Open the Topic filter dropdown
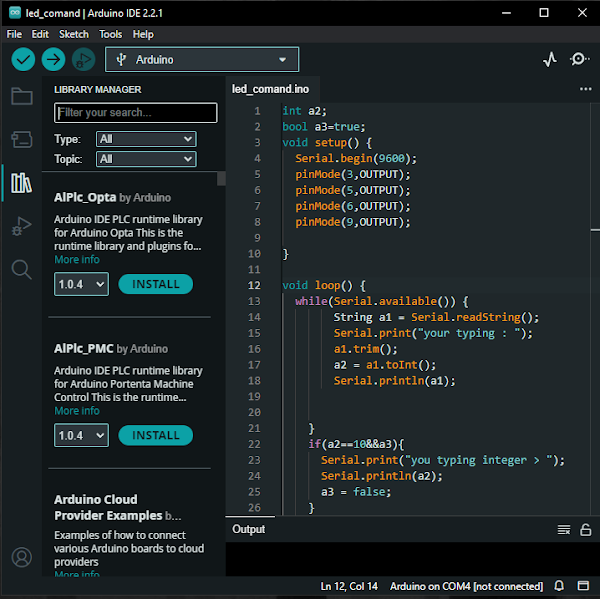 pos(146,159)
